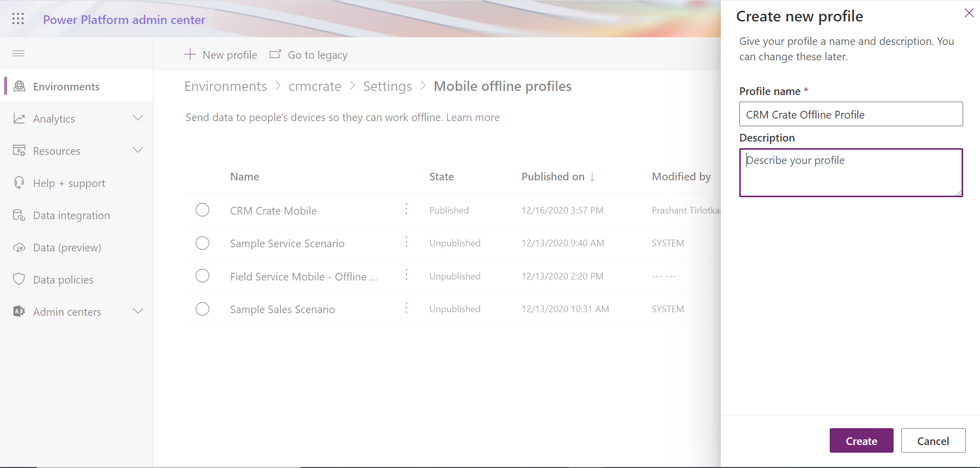Image resolution: width=980 pixels, height=468 pixels.
Task: Toggle the Published on sort arrow
Action: [x=592, y=177]
